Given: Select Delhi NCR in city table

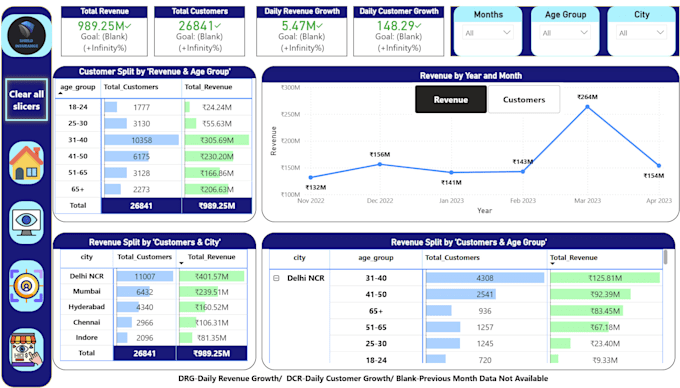Looking at the screenshot, I should pos(87,276).
